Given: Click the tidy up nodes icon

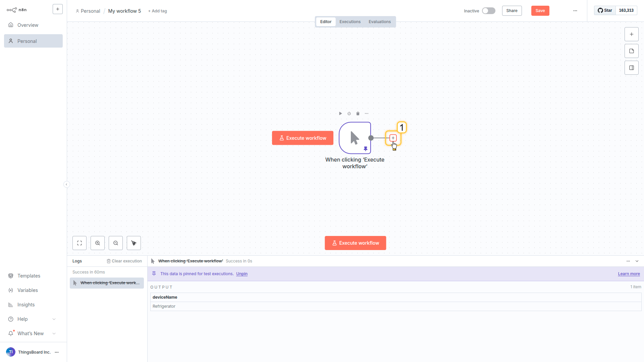Looking at the screenshot, I should tap(134, 243).
